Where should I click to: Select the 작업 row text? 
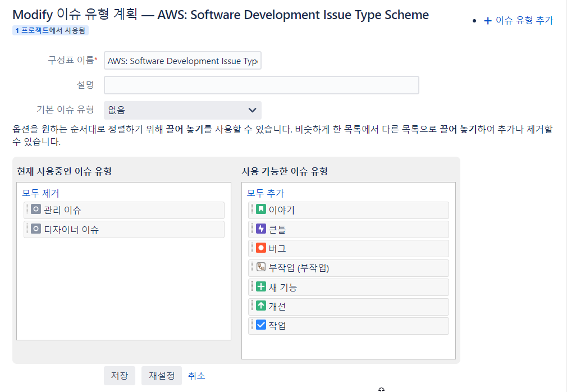(277, 326)
